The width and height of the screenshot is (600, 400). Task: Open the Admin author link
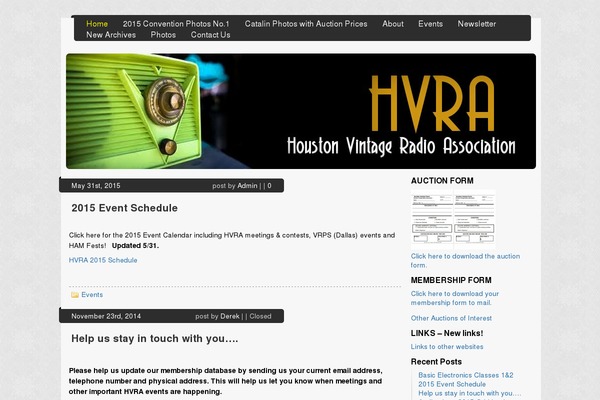[247, 186]
